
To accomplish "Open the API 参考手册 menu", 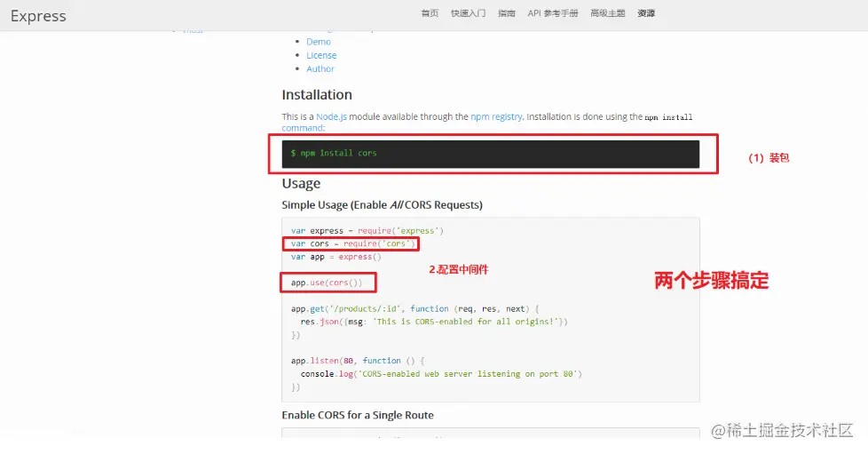I will click(x=552, y=13).
